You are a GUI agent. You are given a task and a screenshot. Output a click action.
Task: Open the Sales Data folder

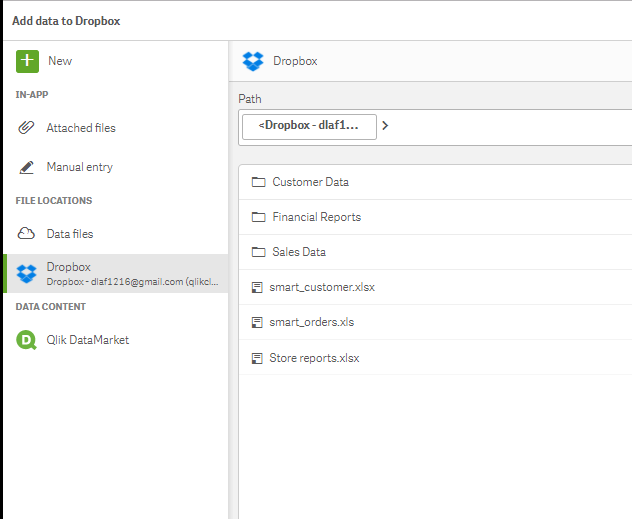(299, 252)
